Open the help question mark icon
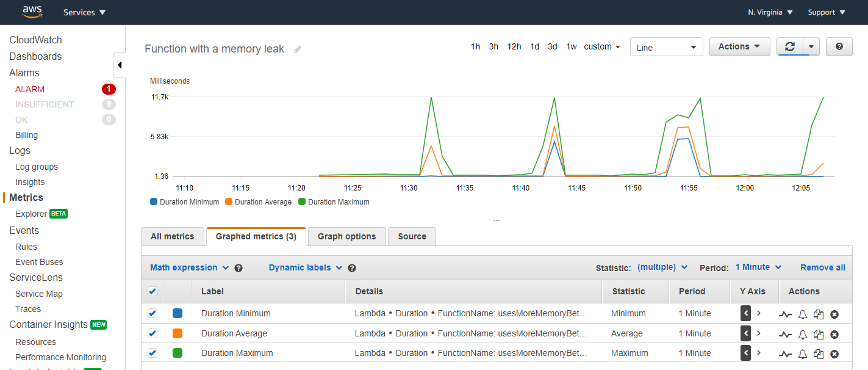The width and height of the screenshot is (868, 370). (839, 46)
